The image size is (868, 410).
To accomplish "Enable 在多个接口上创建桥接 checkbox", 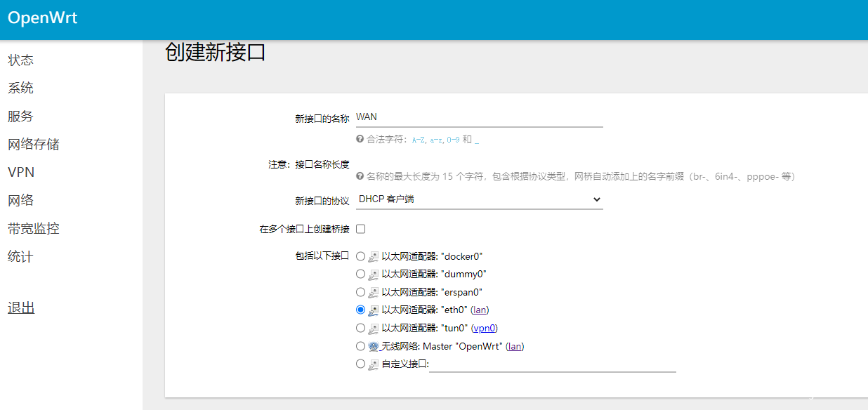I will [361, 229].
